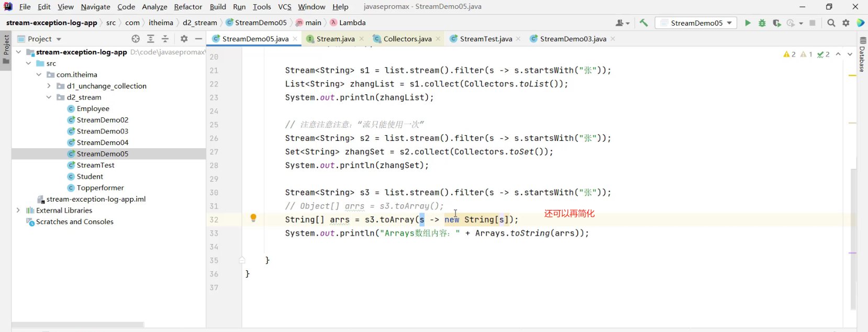The image size is (868, 332).
Task: Open the Database tool window
Action: (x=863, y=55)
